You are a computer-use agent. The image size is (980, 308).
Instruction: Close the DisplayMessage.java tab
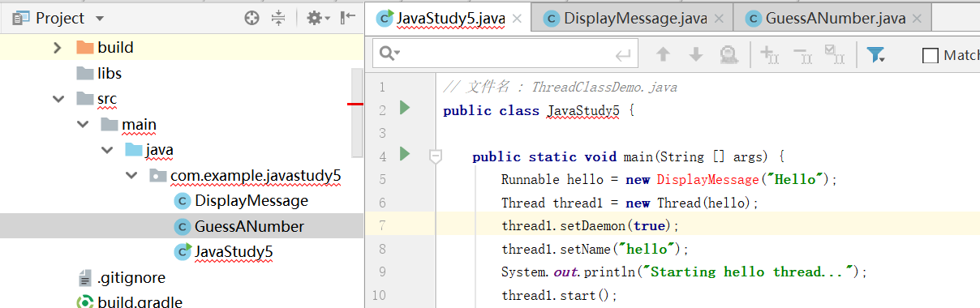720,19
